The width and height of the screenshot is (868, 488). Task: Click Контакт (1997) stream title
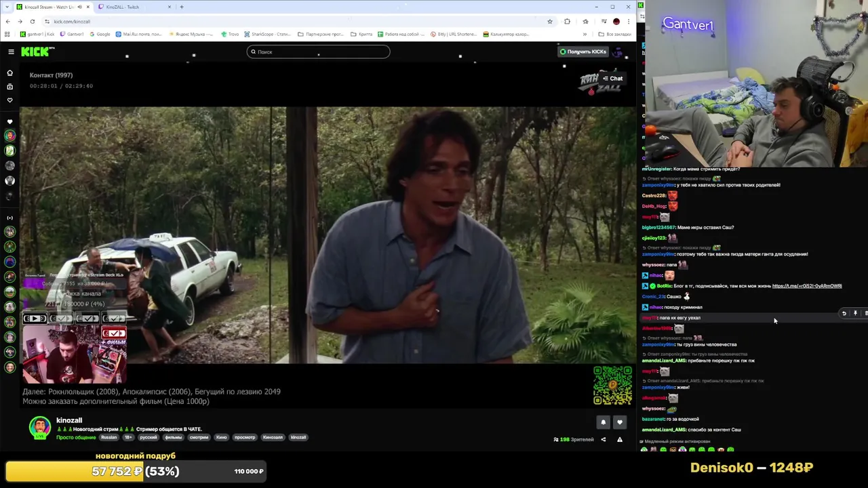coord(51,75)
